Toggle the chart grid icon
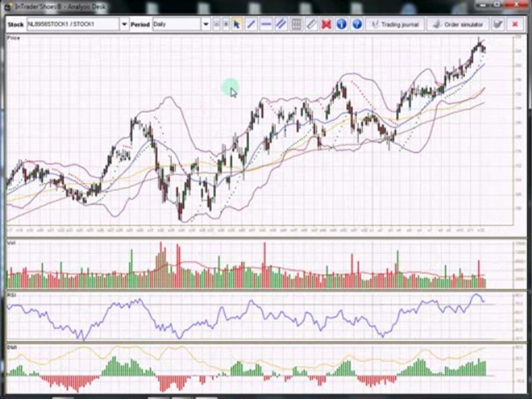 (296, 24)
